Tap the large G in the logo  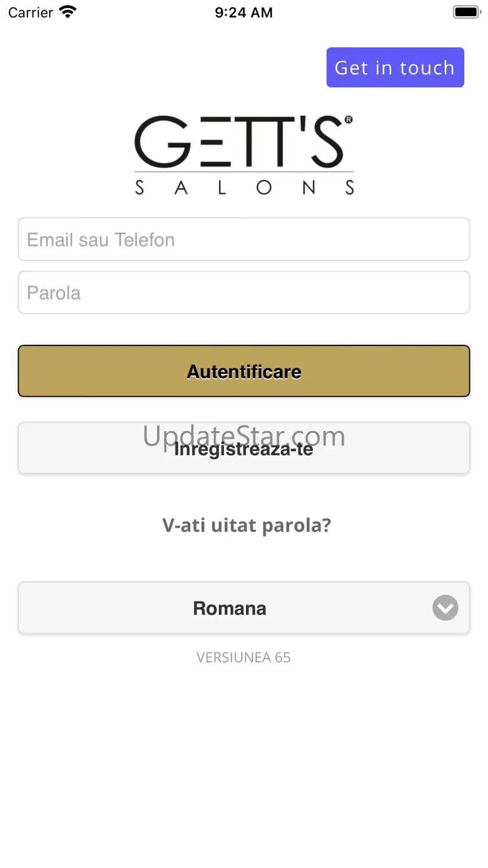(x=163, y=143)
